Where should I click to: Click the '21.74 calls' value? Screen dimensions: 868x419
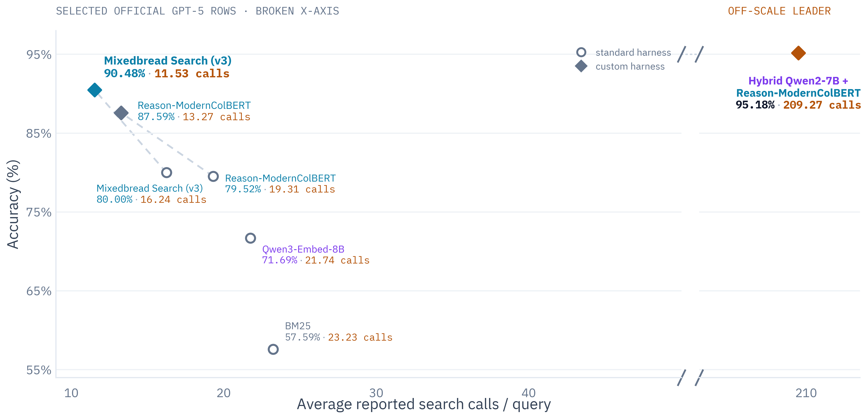click(337, 260)
